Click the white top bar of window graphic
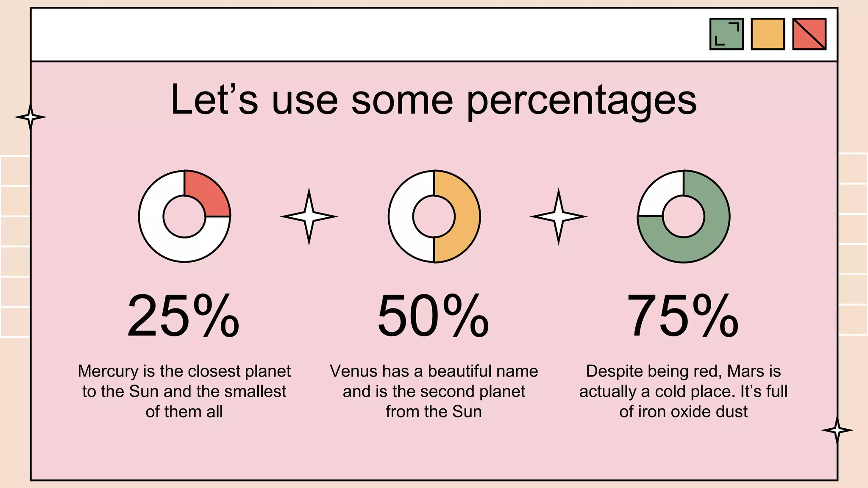Viewport: 868px width, 488px height. (x=434, y=34)
